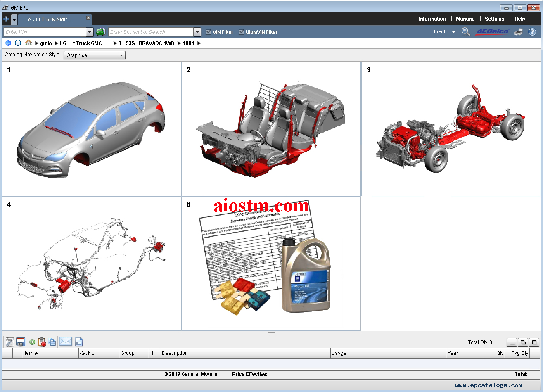Click the printer icon
This screenshot has height=392, width=543.
click(518, 32)
